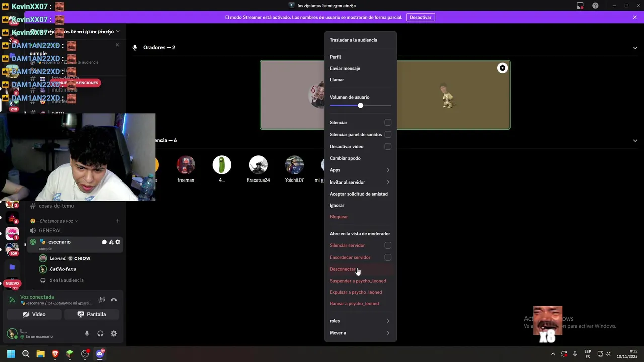
Task: Open File Explorer from taskbar
Action: pyautogui.click(x=40, y=354)
